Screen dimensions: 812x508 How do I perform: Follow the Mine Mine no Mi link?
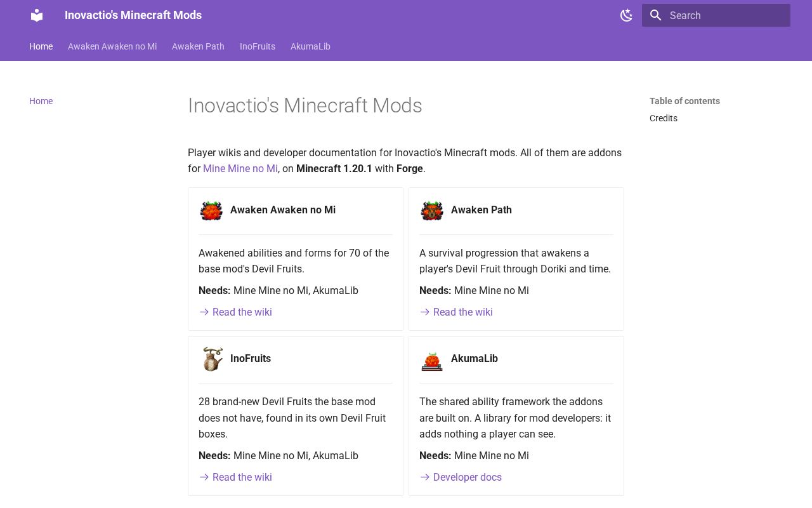tap(240, 168)
